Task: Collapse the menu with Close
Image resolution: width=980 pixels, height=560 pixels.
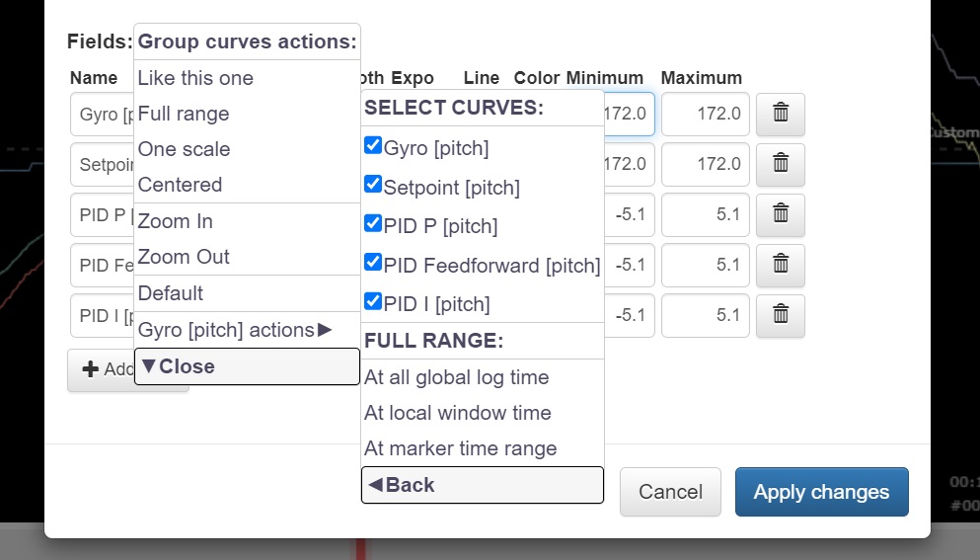Action: 247,366
